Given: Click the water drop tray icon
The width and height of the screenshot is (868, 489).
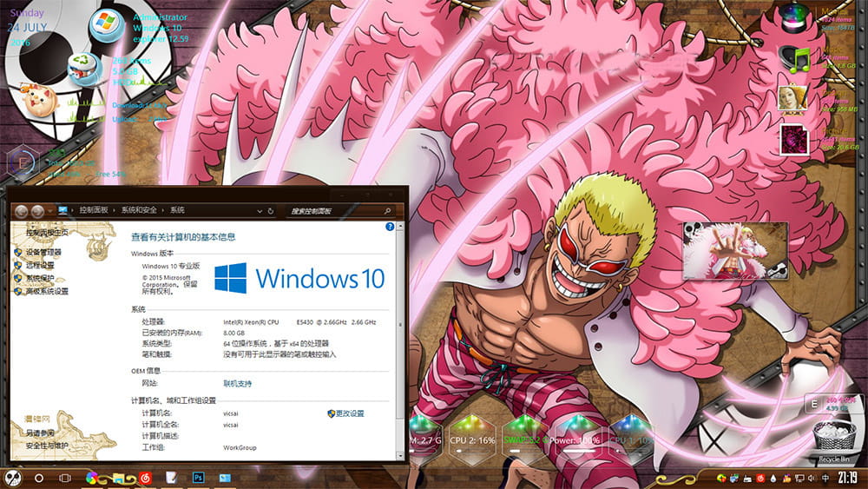Looking at the screenshot, I should (773, 478).
